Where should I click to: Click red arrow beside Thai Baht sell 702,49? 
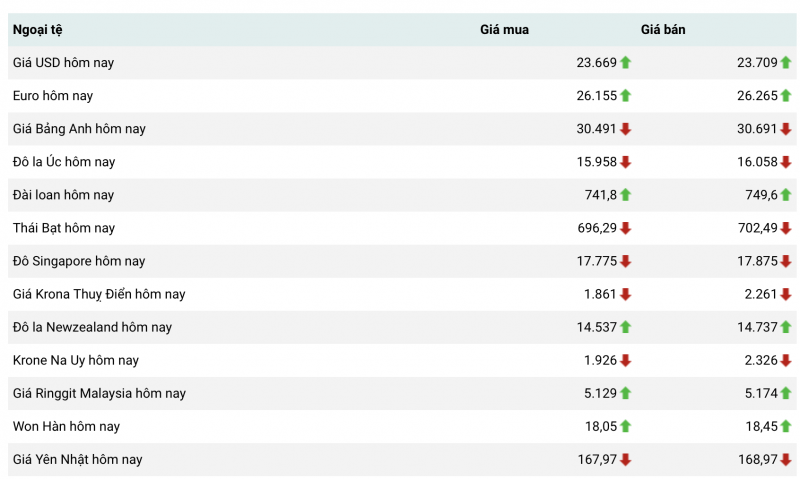click(x=785, y=228)
